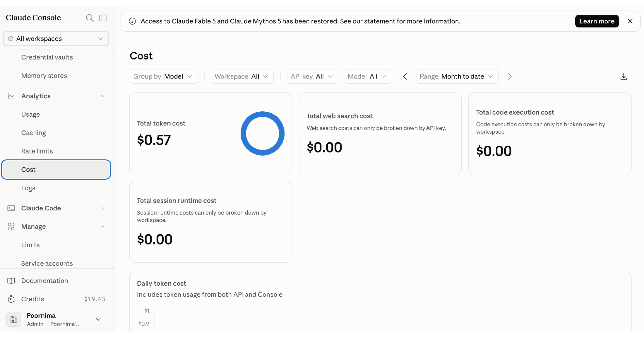Dismiss the announcement banner with X
644x337 pixels.
click(630, 21)
